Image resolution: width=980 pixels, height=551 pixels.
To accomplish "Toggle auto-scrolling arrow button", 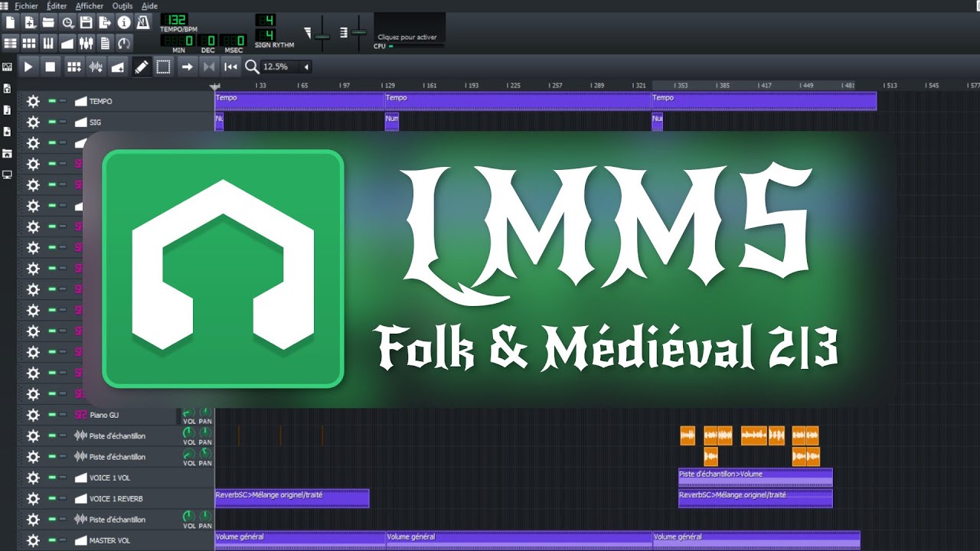I will click(x=187, y=67).
